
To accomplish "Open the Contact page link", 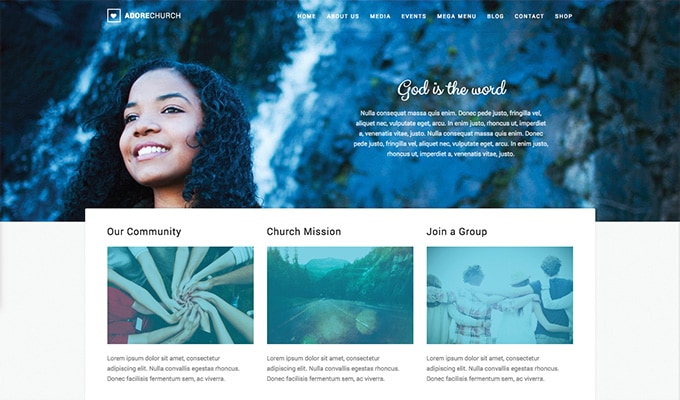I will tap(529, 16).
